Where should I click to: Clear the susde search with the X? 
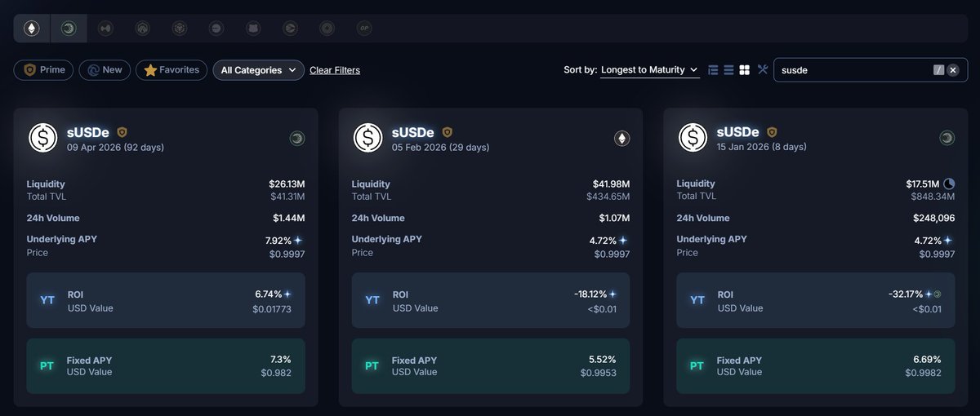coord(952,70)
